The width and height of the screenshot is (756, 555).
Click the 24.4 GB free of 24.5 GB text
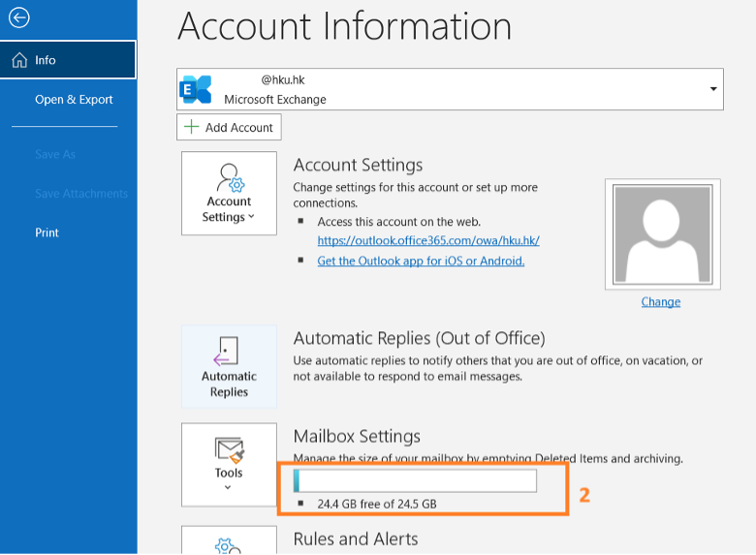pos(377,504)
